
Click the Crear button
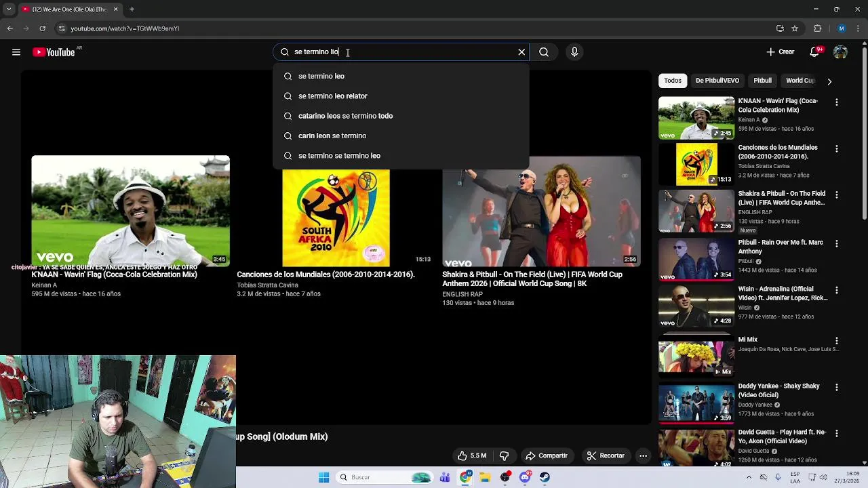coord(781,52)
